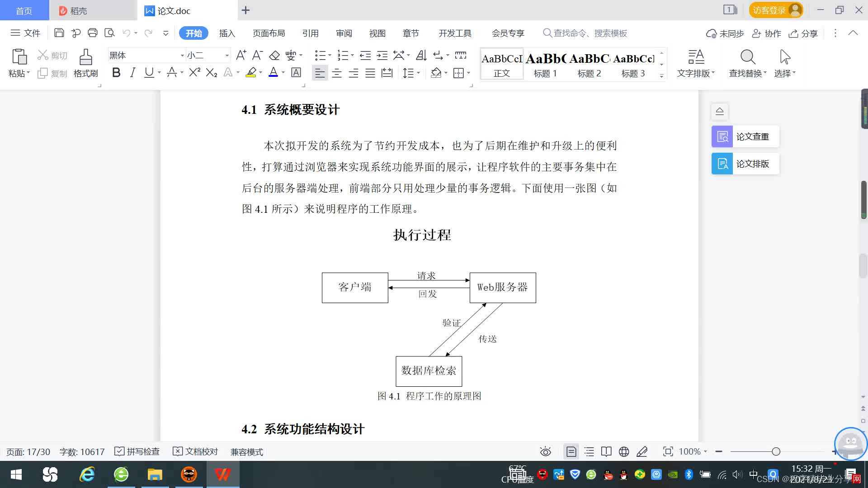The image size is (868, 488).
Task: Toggle eye protection mode in status bar
Action: (546, 451)
